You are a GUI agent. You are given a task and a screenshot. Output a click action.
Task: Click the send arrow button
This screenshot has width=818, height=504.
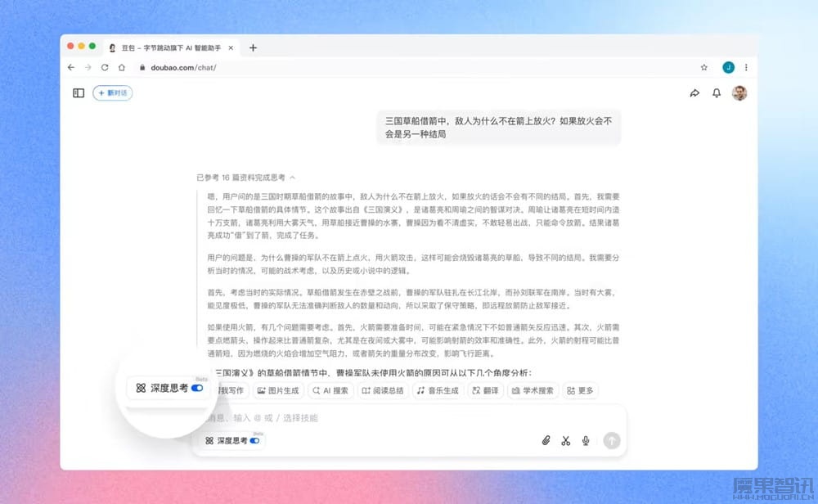[x=612, y=441]
